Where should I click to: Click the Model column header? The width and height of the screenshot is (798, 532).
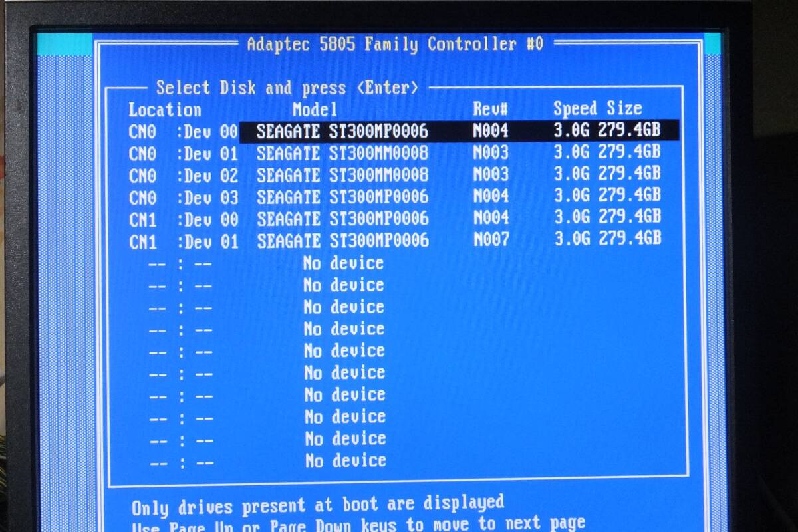315,110
